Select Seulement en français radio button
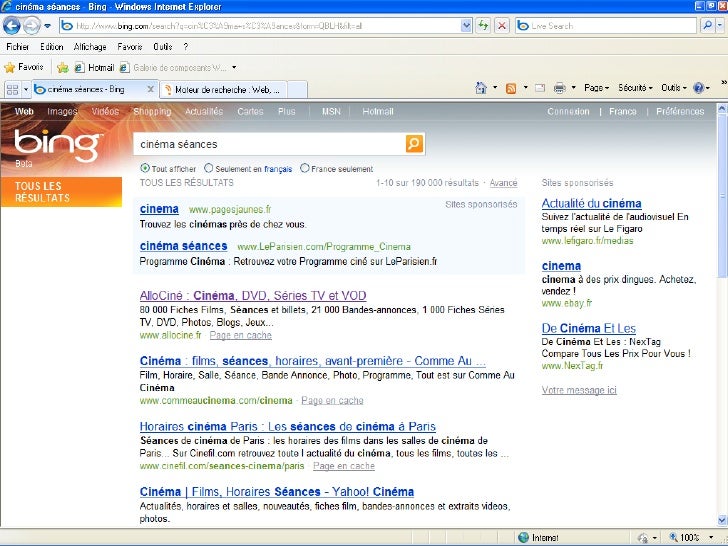This screenshot has width=728, height=546. tap(209, 168)
